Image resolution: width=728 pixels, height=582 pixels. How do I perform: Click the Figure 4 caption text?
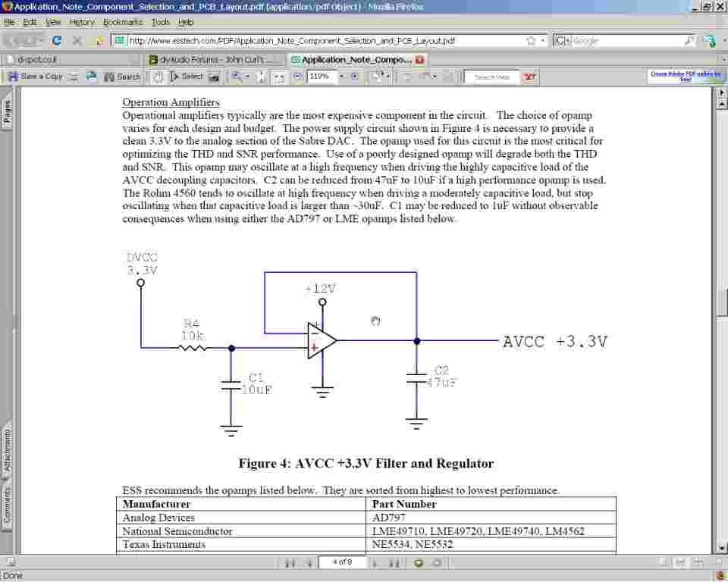point(366,463)
